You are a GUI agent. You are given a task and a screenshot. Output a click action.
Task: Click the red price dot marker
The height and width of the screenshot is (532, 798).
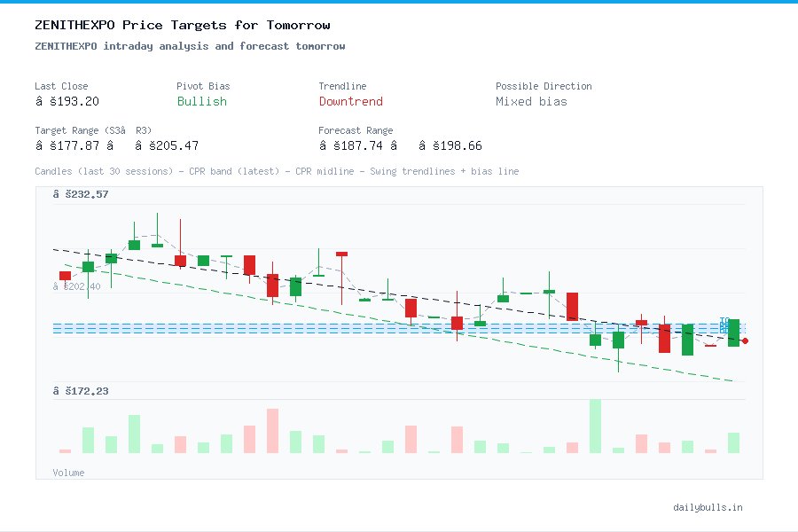coord(745,340)
